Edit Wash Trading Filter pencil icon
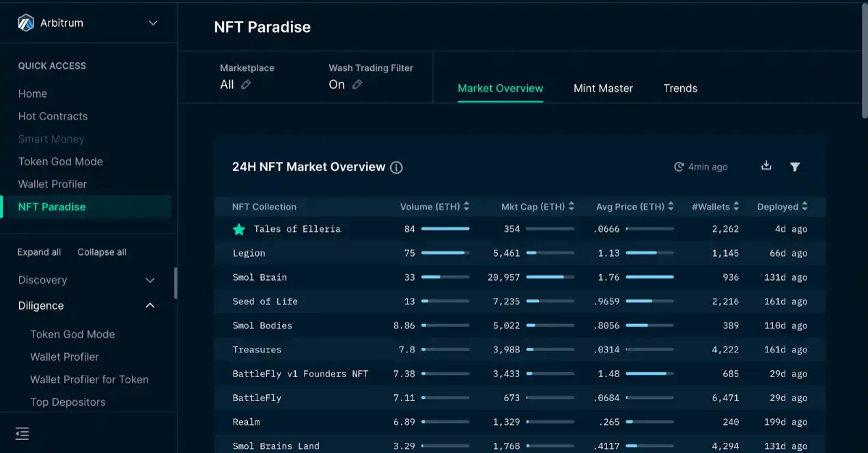This screenshot has width=868, height=453. pyautogui.click(x=357, y=85)
